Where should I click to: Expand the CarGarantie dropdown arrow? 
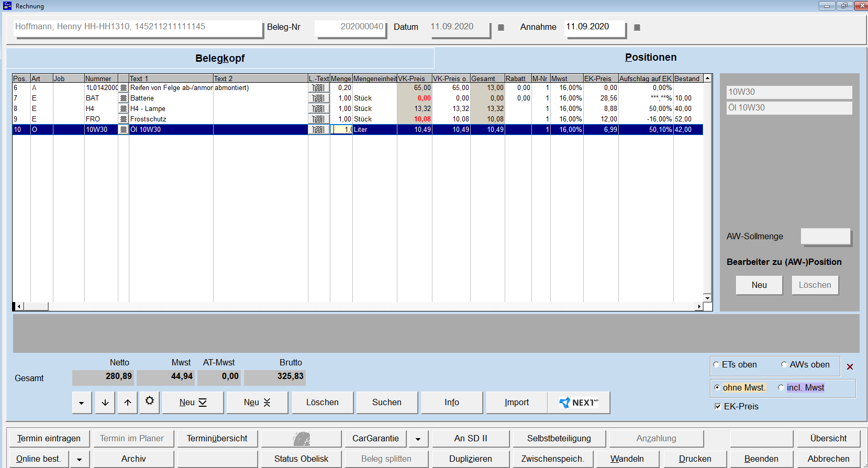tap(418, 439)
